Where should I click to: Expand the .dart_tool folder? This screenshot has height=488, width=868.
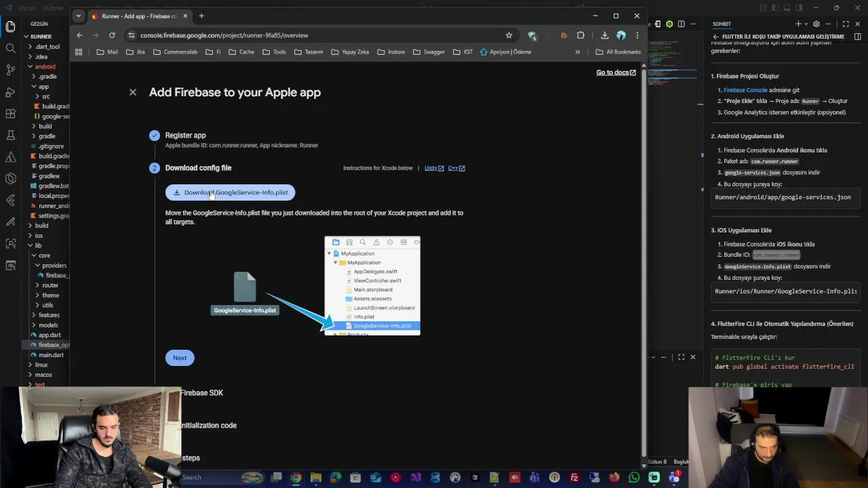tap(44, 47)
